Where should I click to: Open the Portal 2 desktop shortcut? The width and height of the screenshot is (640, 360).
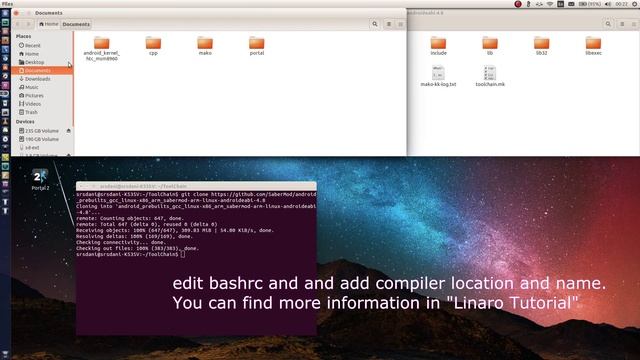pyautogui.click(x=40, y=180)
